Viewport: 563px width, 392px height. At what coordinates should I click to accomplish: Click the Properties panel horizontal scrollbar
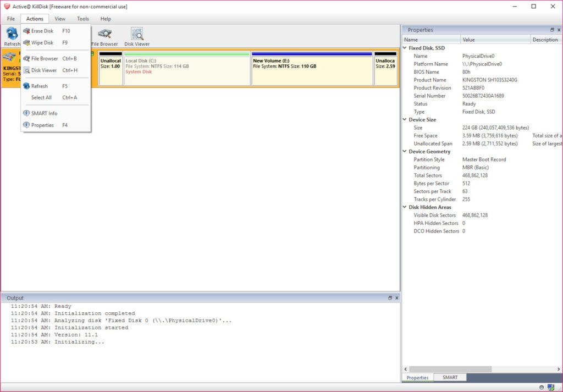473,369
